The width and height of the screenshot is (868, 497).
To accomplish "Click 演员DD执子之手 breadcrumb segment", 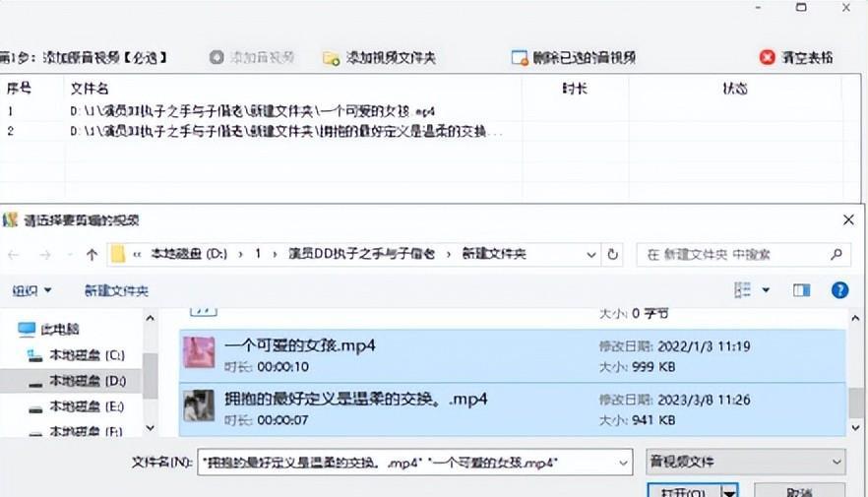I will pos(361,254).
